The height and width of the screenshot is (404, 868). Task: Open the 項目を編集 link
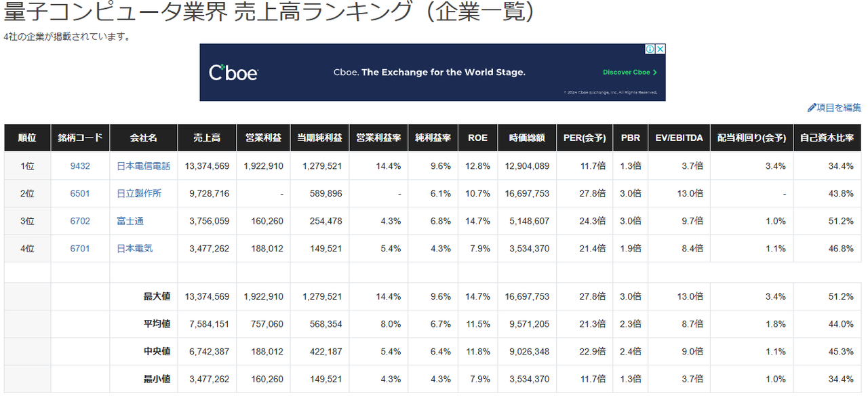[837, 107]
